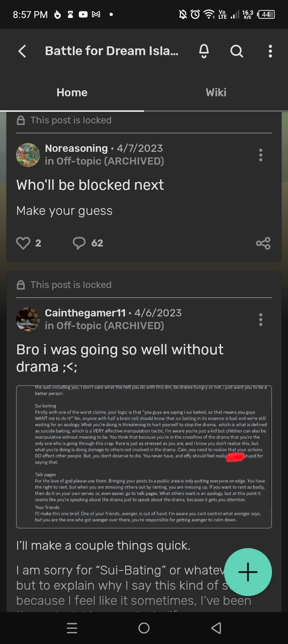
Task: Open the Noreasoning username link
Action: click(x=76, y=148)
